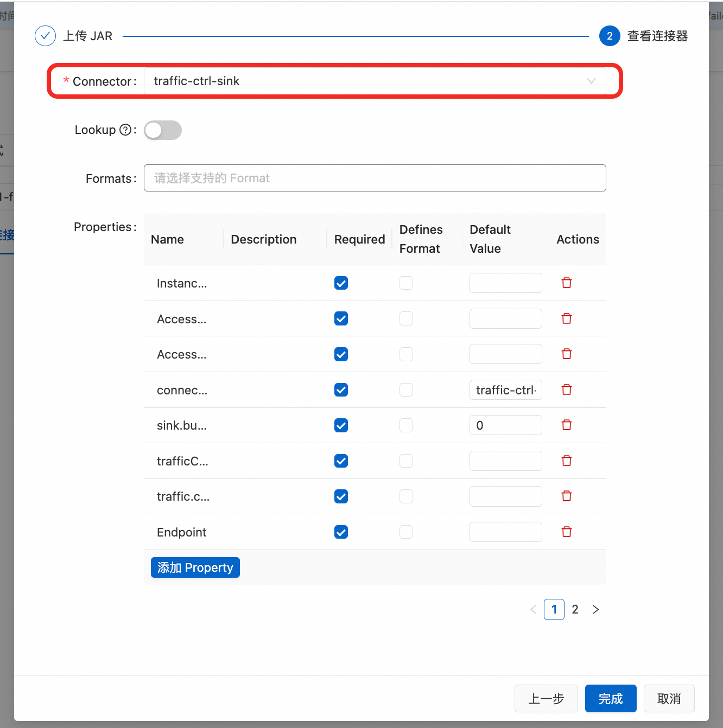Click Default Value field containing 0
This screenshot has width=723, height=728.
point(506,425)
